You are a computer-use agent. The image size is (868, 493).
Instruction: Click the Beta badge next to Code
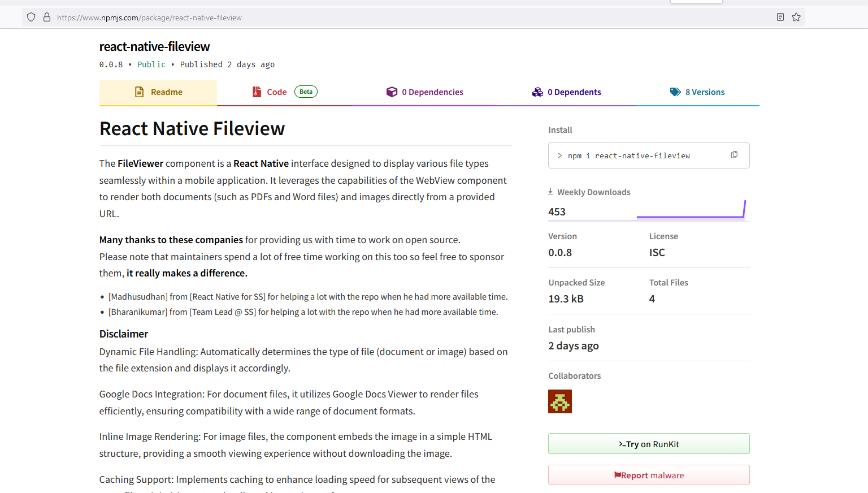306,92
